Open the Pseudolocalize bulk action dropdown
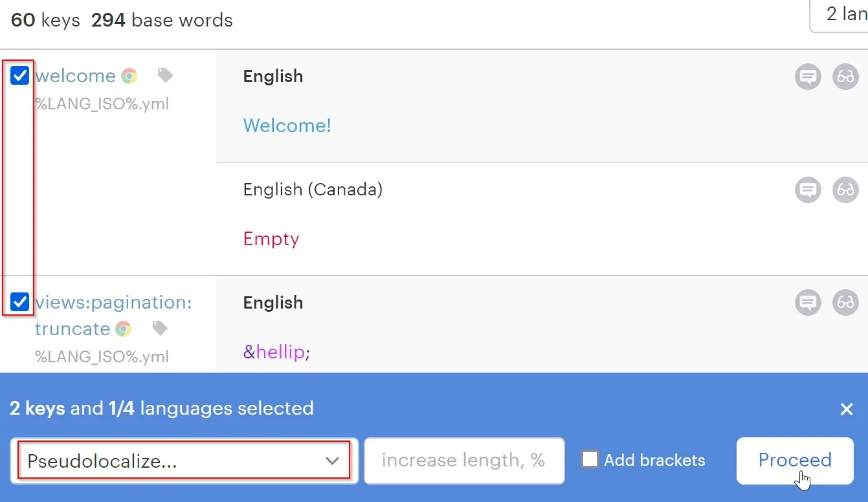Image resolution: width=868 pixels, height=502 pixels. (184, 461)
